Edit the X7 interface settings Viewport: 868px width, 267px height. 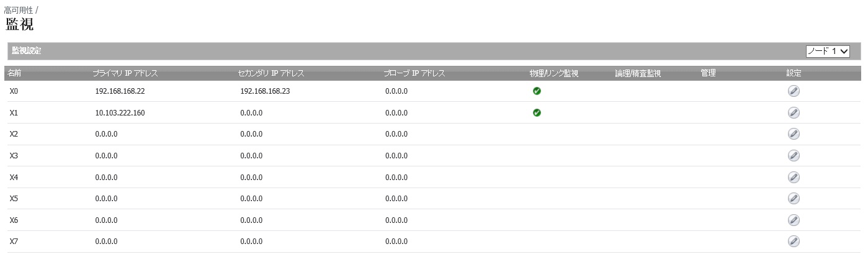[794, 242]
